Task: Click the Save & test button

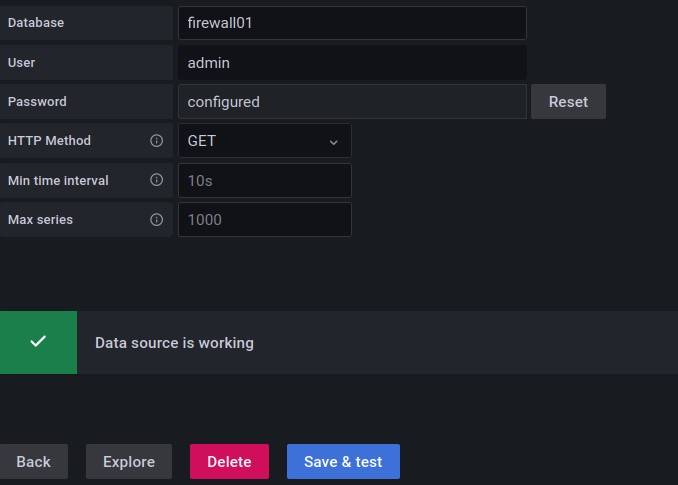Action: click(343, 462)
